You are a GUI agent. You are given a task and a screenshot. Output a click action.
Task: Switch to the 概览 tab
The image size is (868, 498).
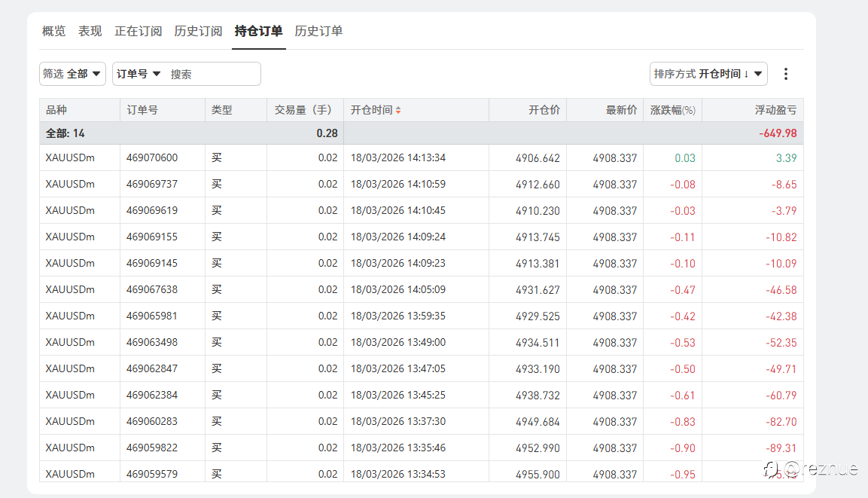(x=54, y=31)
